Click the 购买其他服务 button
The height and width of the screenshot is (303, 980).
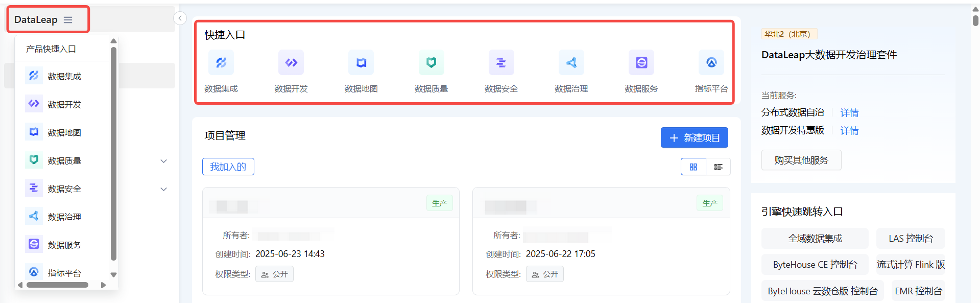[x=801, y=160]
